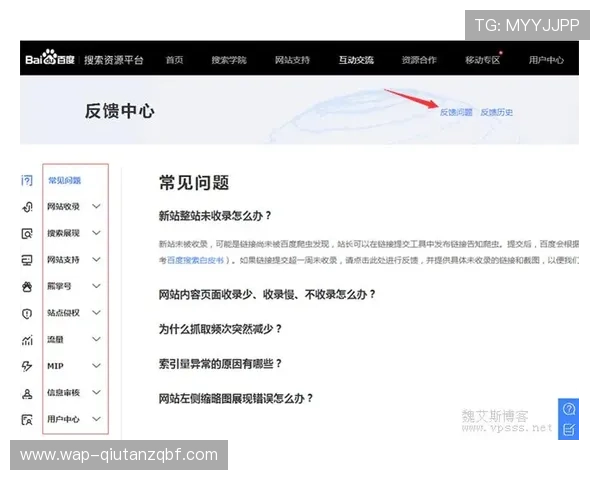The width and height of the screenshot is (600, 480).
Task: Click the MIP lightning icon in sidebar
Action: 27,366
